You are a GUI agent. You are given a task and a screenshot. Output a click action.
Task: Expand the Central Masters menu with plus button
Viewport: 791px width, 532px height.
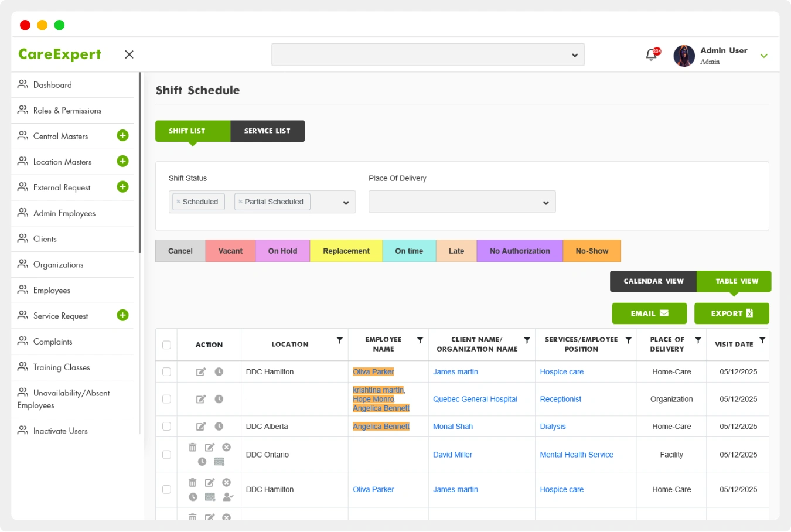click(x=122, y=136)
